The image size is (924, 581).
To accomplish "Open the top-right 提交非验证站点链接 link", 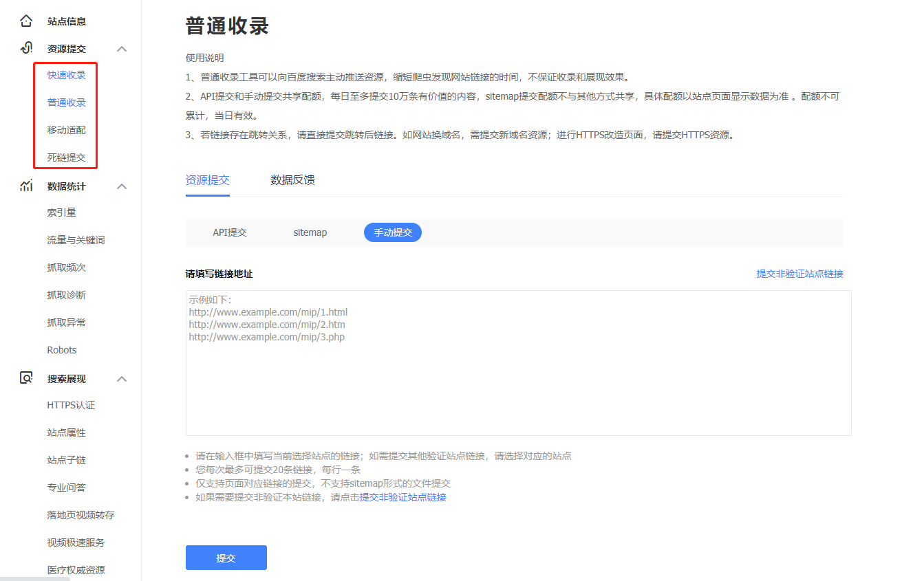I will tap(799, 273).
